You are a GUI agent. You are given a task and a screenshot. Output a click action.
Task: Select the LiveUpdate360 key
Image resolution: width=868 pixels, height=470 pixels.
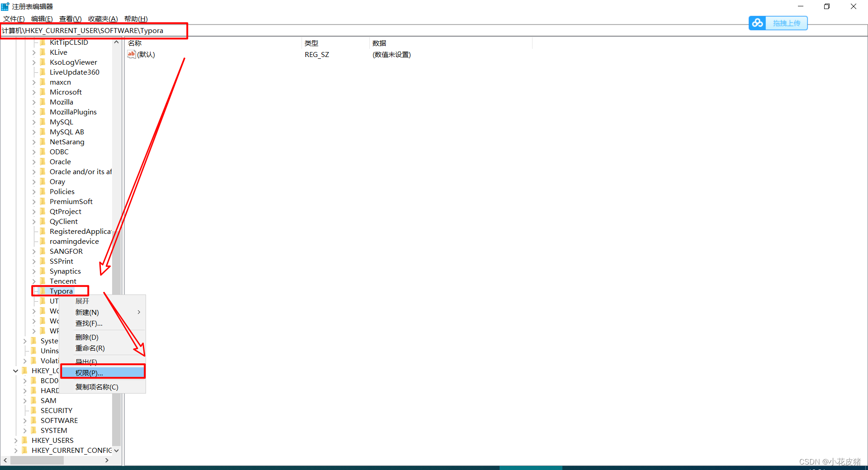pyautogui.click(x=75, y=72)
